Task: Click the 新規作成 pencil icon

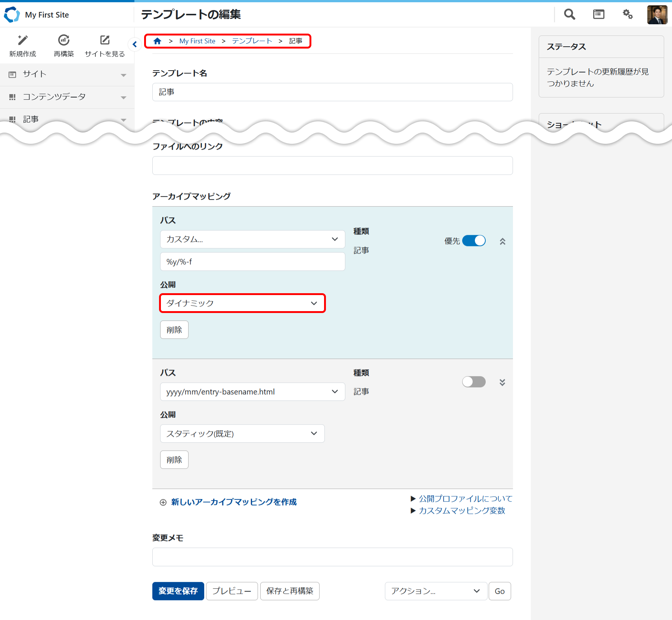Action: click(23, 40)
